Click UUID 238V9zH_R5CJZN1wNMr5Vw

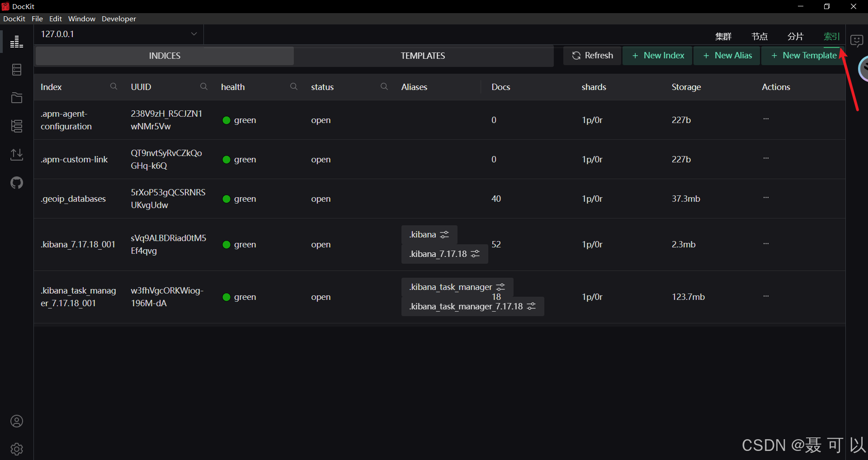point(166,120)
